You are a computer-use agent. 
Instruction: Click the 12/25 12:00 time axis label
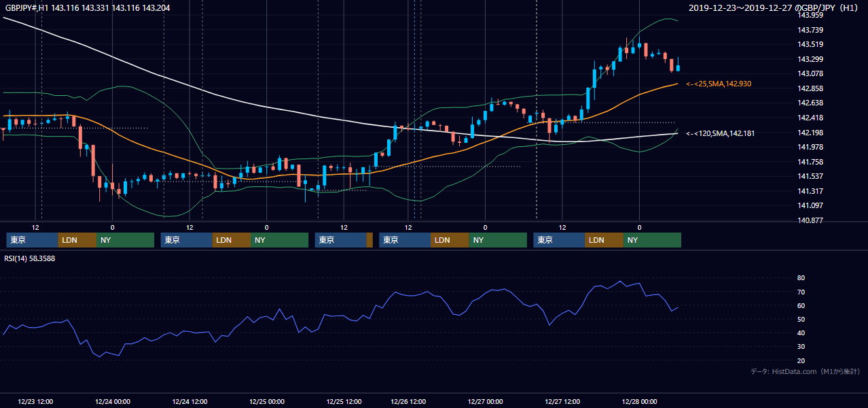[344, 402]
